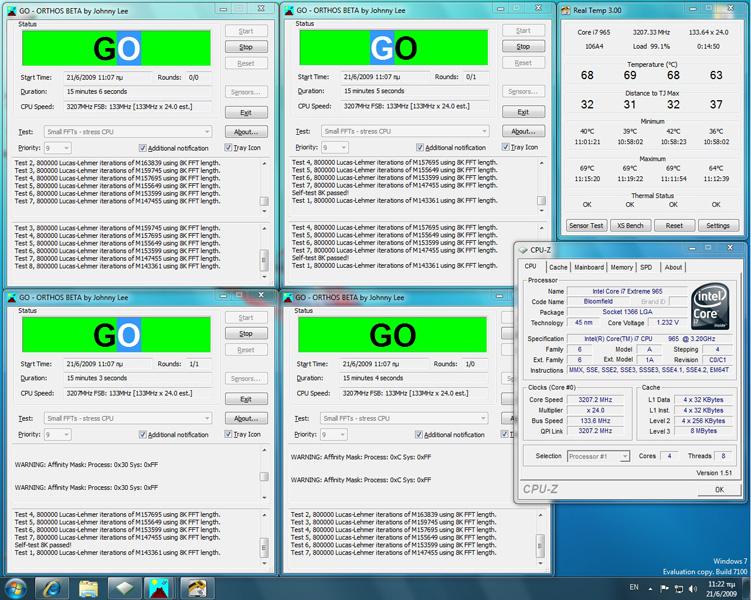The width and height of the screenshot is (751, 600).
Task: Click Reset in Real Temp
Action: [x=674, y=226]
